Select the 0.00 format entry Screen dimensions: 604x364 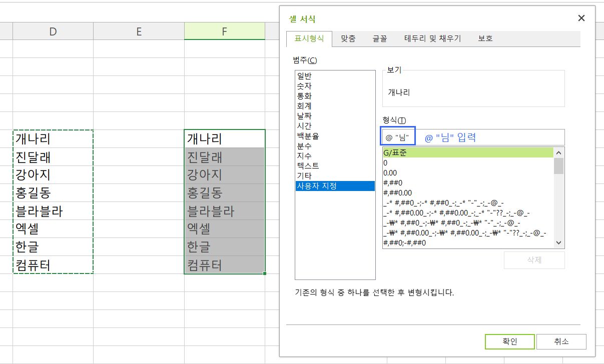pyautogui.click(x=468, y=173)
